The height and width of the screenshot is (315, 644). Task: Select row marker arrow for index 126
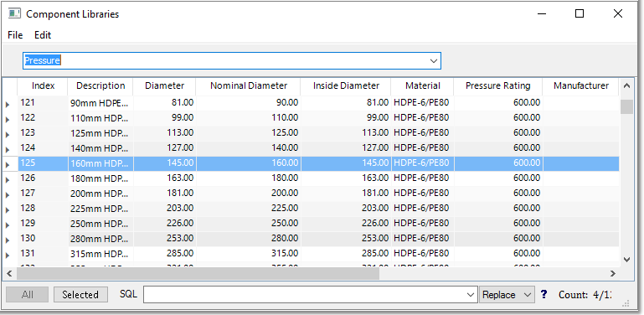(8, 180)
